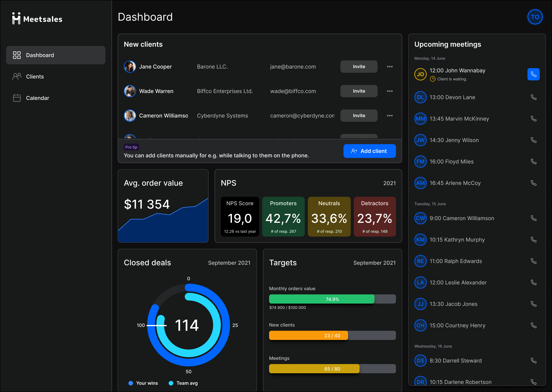Click the Promoters 42,7% NPS card
The image size is (552, 392).
click(283, 216)
